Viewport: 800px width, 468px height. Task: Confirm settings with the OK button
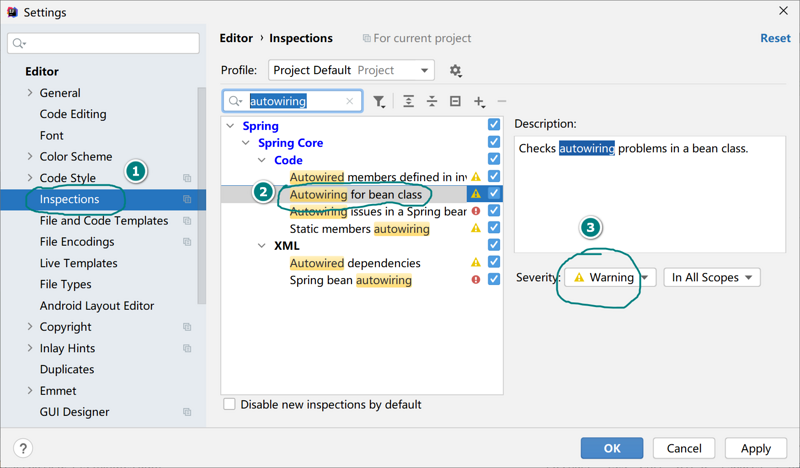tap(612, 448)
